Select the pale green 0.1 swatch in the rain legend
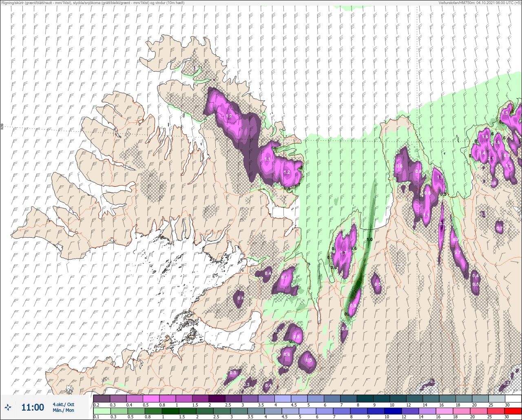Screen dimensions: 522x420 tap(102, 411)
